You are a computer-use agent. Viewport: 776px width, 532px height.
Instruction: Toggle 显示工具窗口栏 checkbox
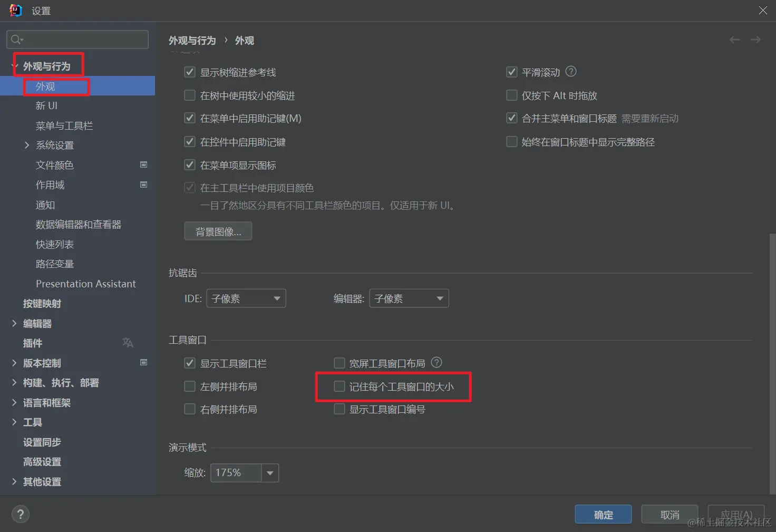[190, 363]
